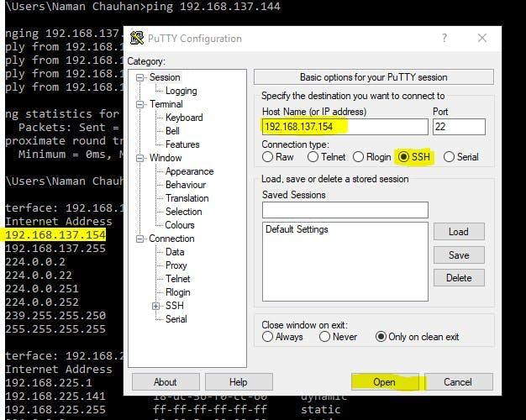Click the Help button
526x420 pixels.
tap(239, 381)
